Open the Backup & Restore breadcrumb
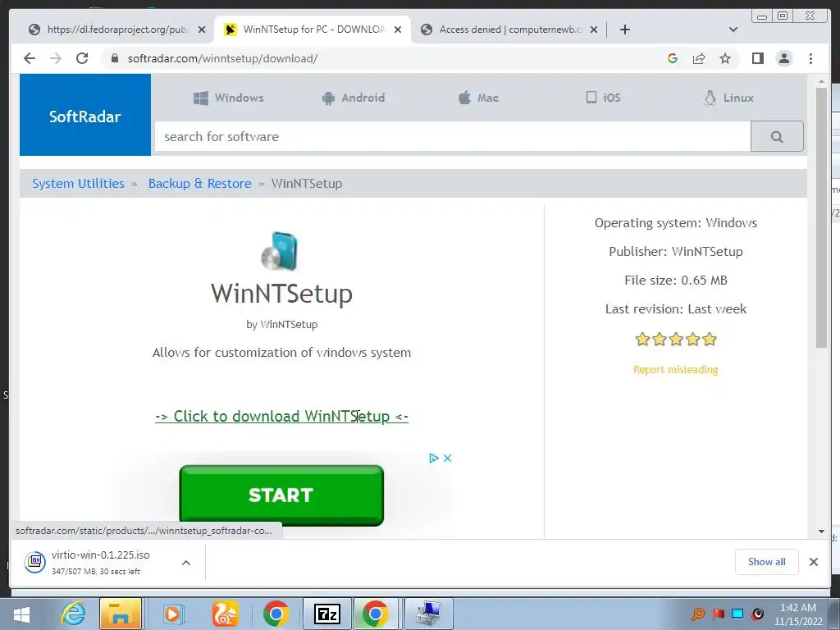 [x=200, y=183]
